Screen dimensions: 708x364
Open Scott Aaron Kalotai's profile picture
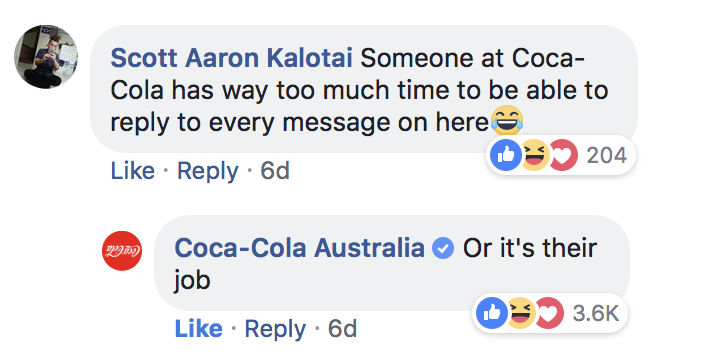[46, 57]
